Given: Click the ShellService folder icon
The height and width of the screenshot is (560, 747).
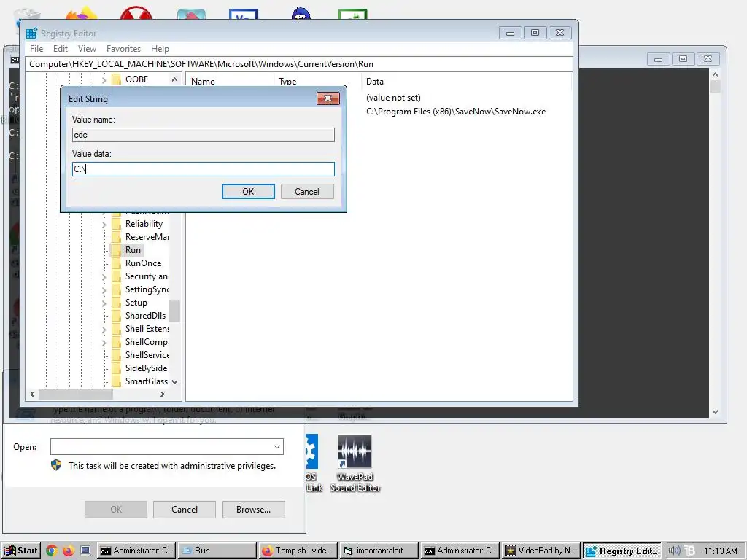Looking at the screenshot, I should point(116,355).
